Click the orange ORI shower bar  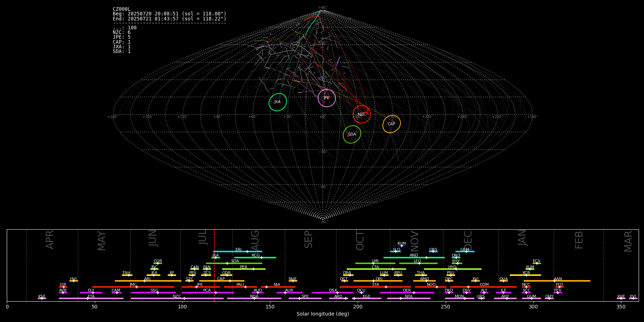[x=378, y=281]
